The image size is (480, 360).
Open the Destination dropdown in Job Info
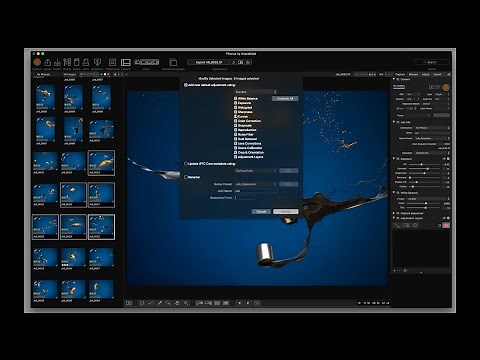pyautogui.click(x=432, y=128)
